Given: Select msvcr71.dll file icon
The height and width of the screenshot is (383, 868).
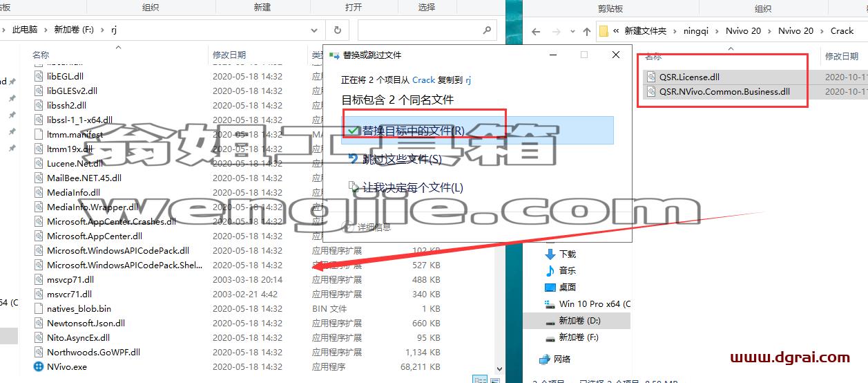Looking at the screenshot, I should pyautogui.click(x=40, y=294).
